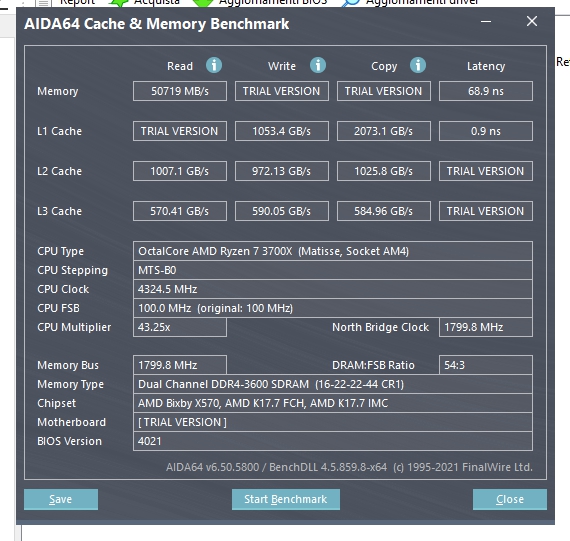Click the Copy column header label
The width and height of the screenshot is (570, 541).
(384, 67)
